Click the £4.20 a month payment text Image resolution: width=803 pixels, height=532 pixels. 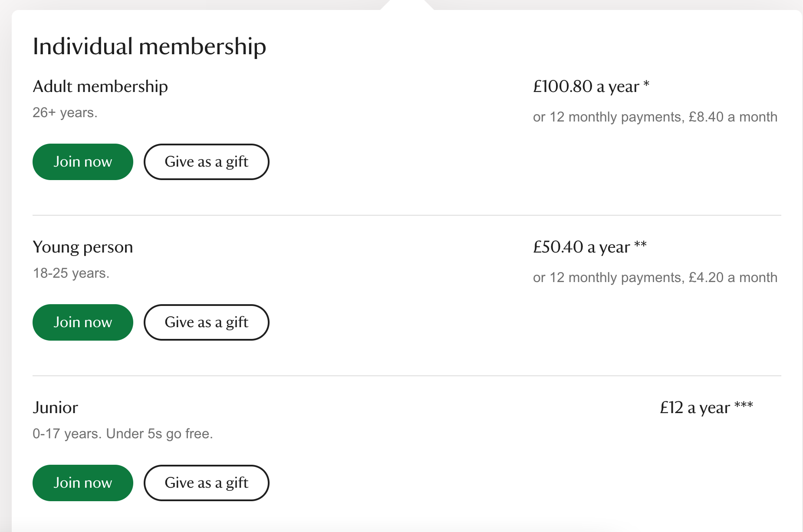(x=733, y=278)
